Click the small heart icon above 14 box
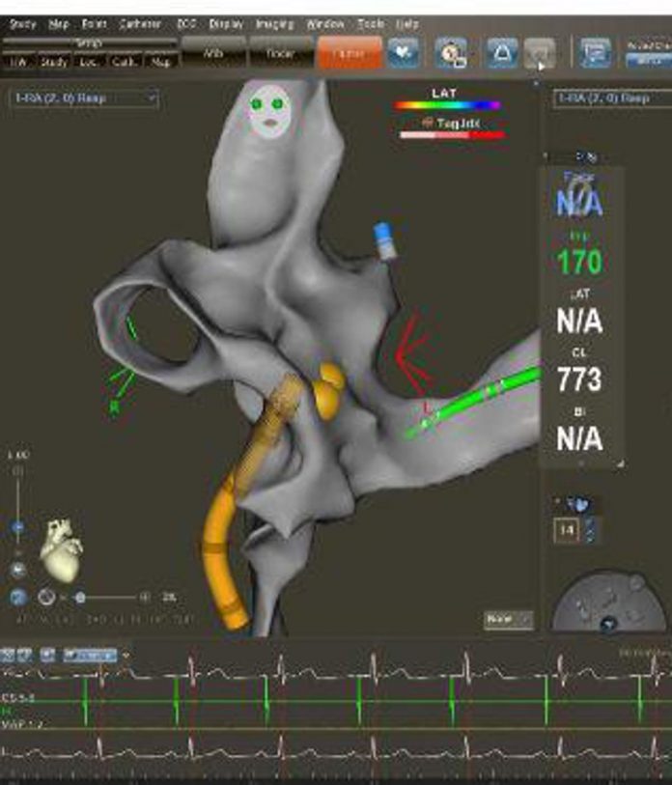The height and width of the screenshot is (785, 672). (580, 504)
